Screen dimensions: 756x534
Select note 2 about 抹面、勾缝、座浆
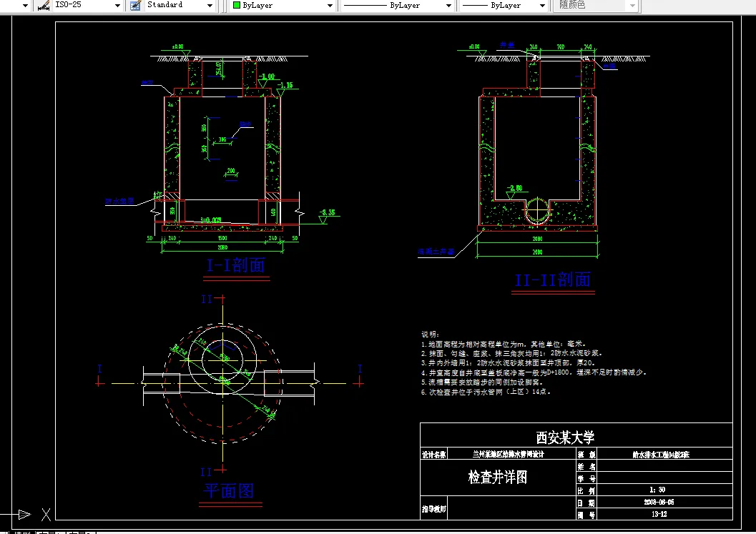pyautogui.click(x=511, y=353)
